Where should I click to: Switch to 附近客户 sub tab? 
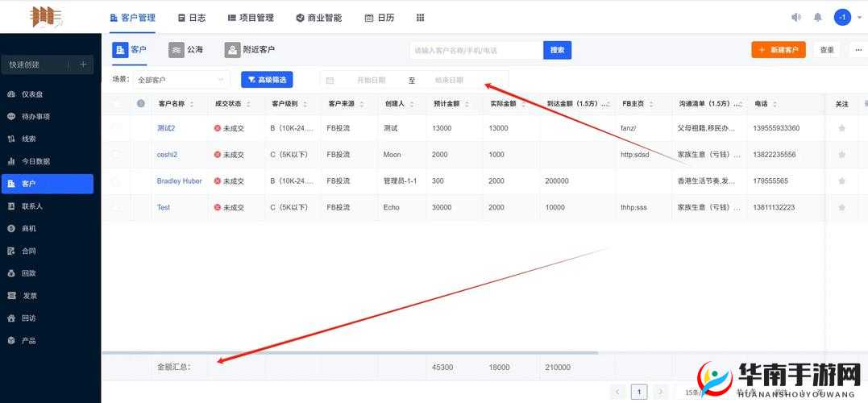tap(250, 50)
